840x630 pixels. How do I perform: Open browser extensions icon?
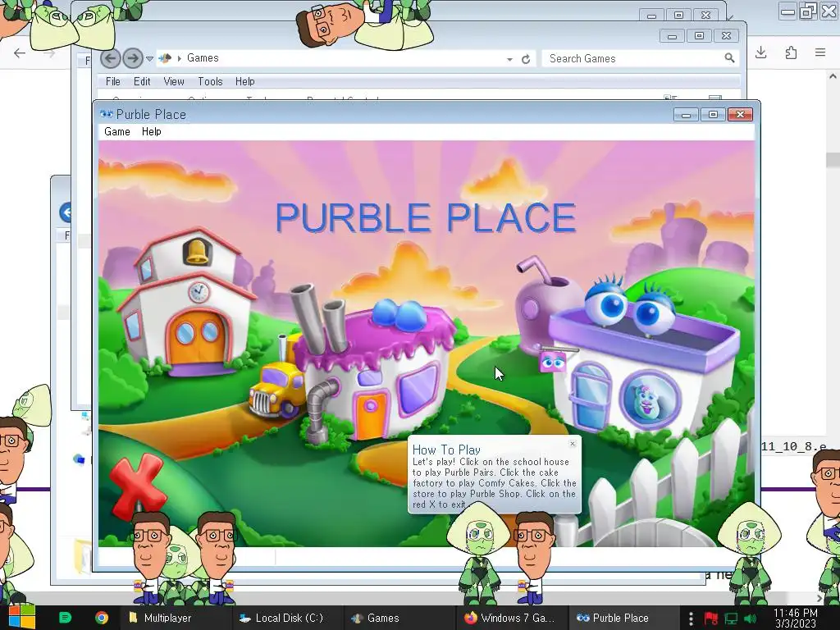coord(791,52)
